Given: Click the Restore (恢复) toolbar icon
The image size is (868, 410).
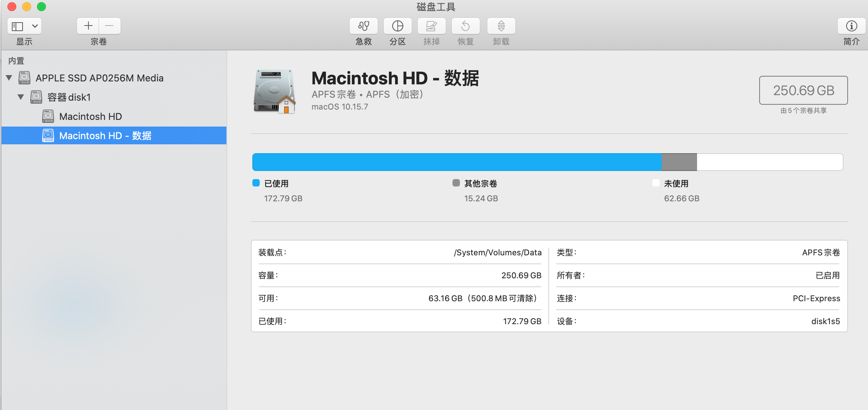Looking at the screenshot, I should tap(465, 26).
